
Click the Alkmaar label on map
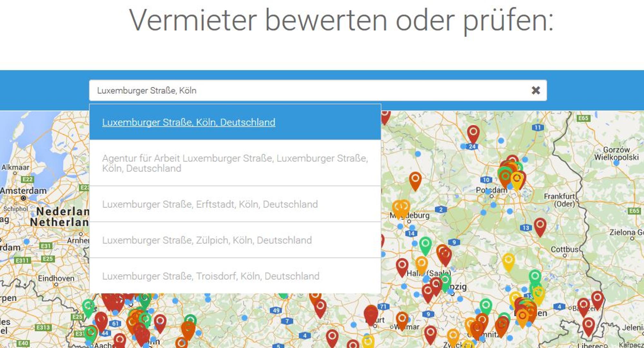pyautogui.click(x=15, y=167)
